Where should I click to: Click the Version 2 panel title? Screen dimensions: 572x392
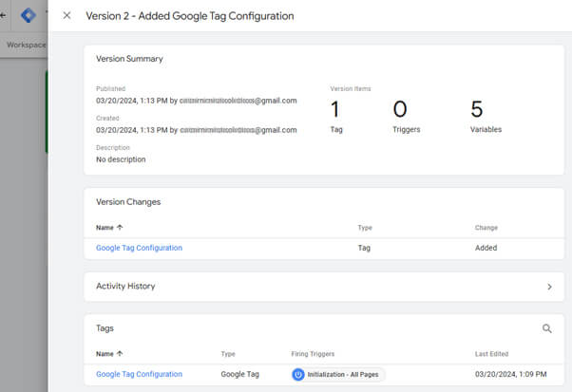(x=190, y=16)
